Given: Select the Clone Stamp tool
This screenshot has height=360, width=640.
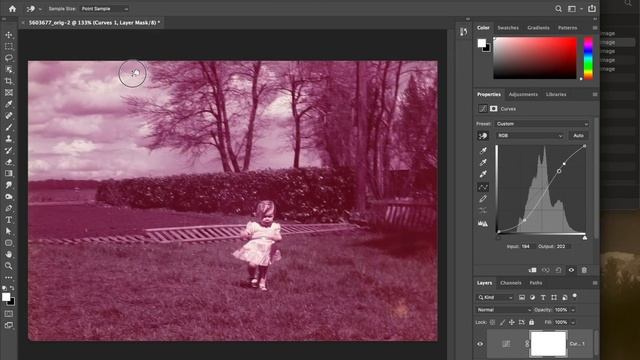Looking at the screenshot, I should point(9,139).
